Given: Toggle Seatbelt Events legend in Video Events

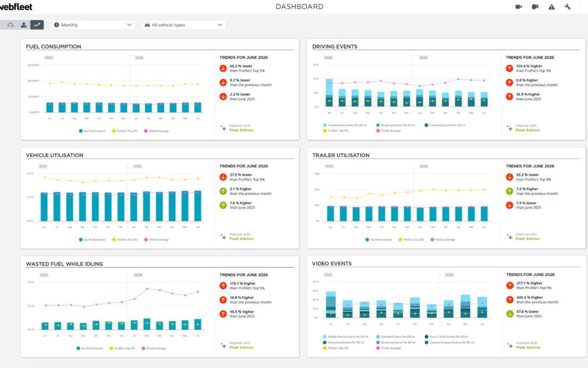Looking at the screenshot, I should [396, 337].
